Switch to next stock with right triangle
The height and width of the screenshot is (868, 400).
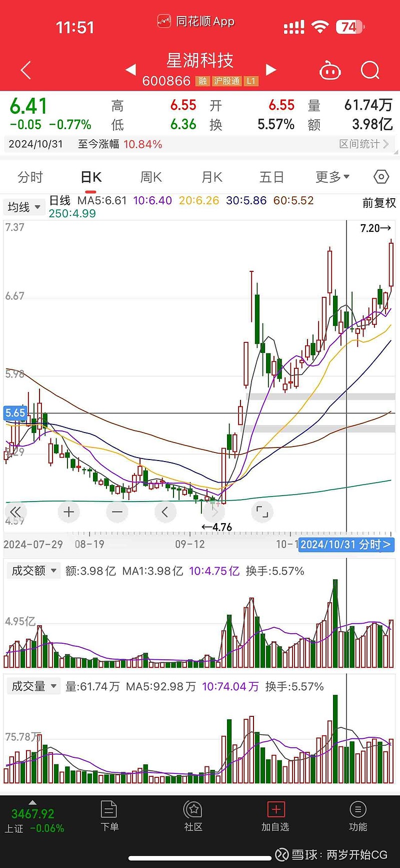(271, 70)
